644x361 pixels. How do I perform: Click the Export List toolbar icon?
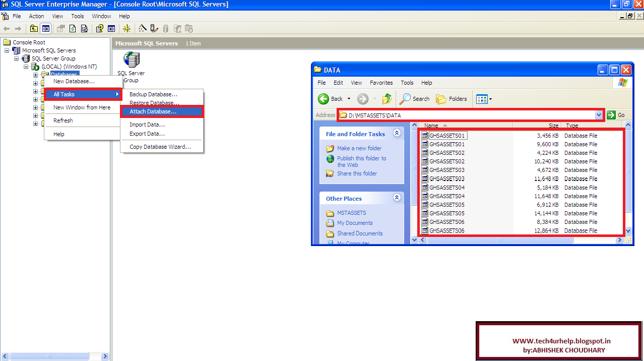click(x=84, y=29)
